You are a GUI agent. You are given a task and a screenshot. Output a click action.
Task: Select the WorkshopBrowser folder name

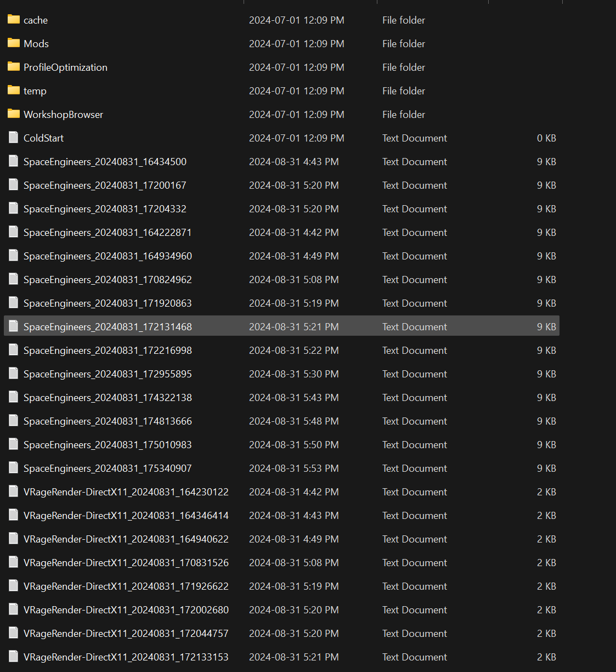click(63, 115)
